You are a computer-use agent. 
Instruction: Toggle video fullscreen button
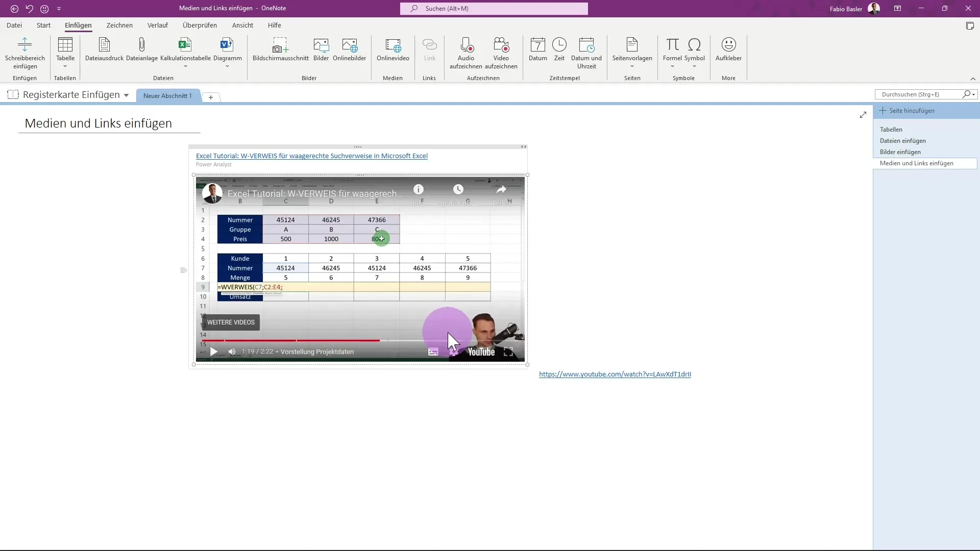[x=508, y=352]
